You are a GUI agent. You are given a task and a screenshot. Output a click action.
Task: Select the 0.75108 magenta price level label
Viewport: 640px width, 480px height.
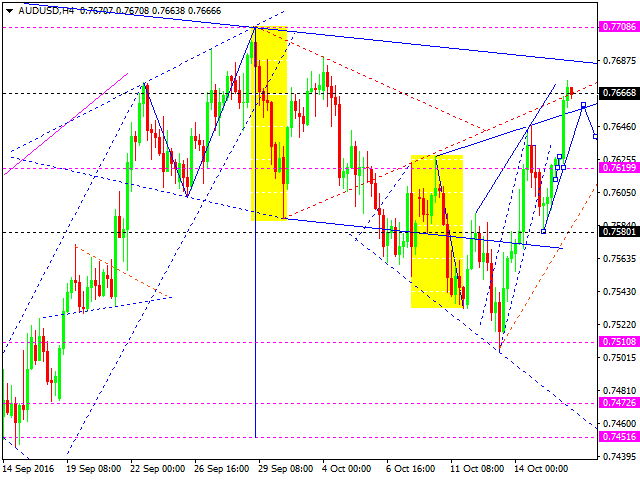click(x=619, y=342)
